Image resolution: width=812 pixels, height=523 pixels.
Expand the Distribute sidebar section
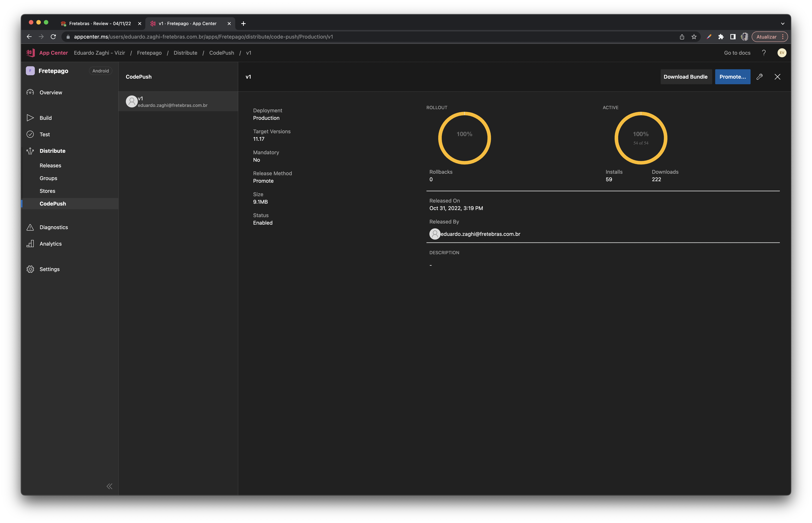tap(52, 151)
